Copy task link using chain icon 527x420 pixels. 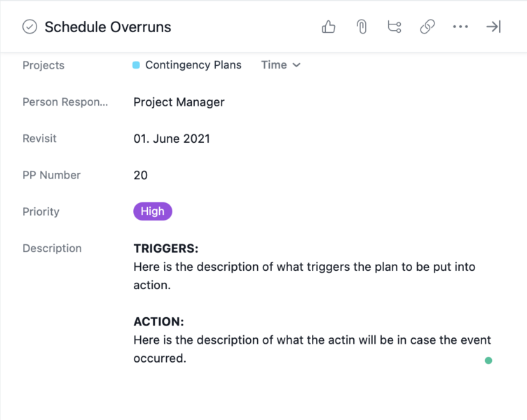(x=427, y=27)
